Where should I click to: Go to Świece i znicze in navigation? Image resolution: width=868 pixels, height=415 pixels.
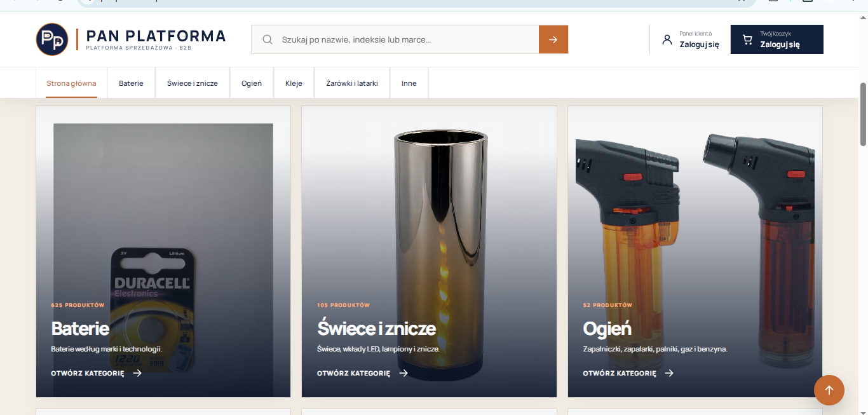[x=193, y=83]
